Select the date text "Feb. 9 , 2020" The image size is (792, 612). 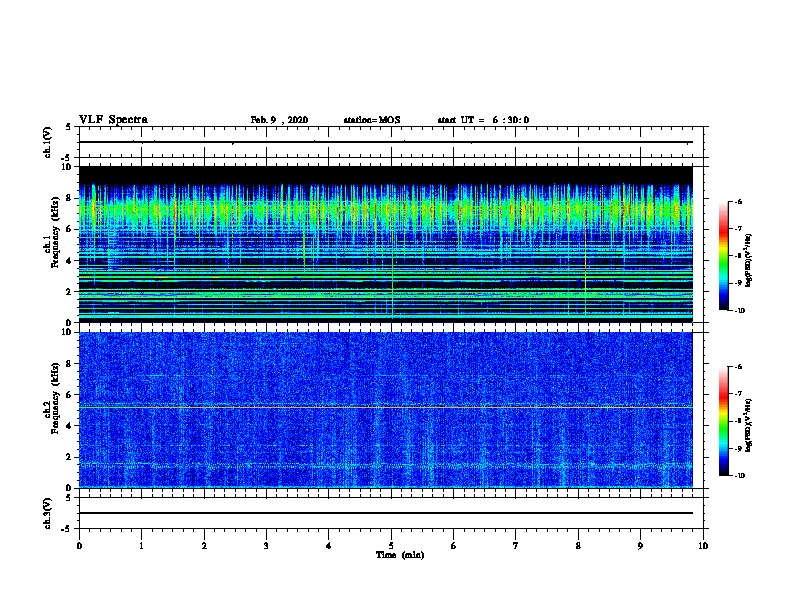tap(279, 120)
